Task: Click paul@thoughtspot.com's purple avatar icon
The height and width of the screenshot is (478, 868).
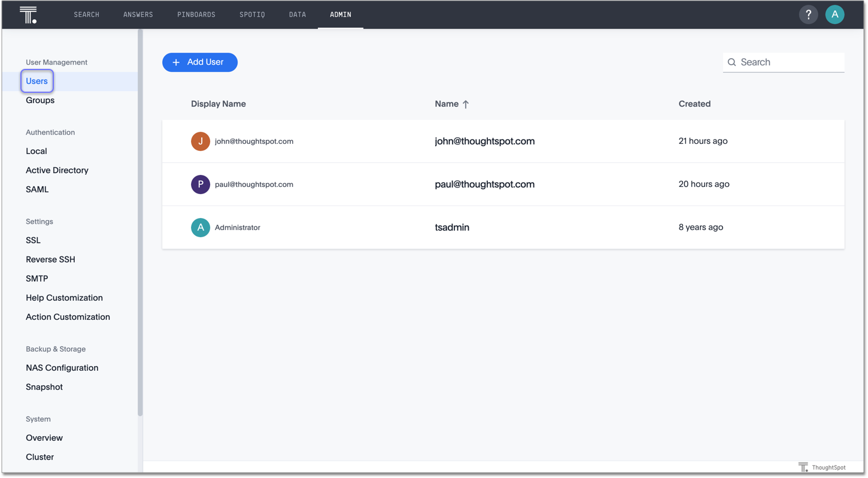Action: click(x=201, y=184)
